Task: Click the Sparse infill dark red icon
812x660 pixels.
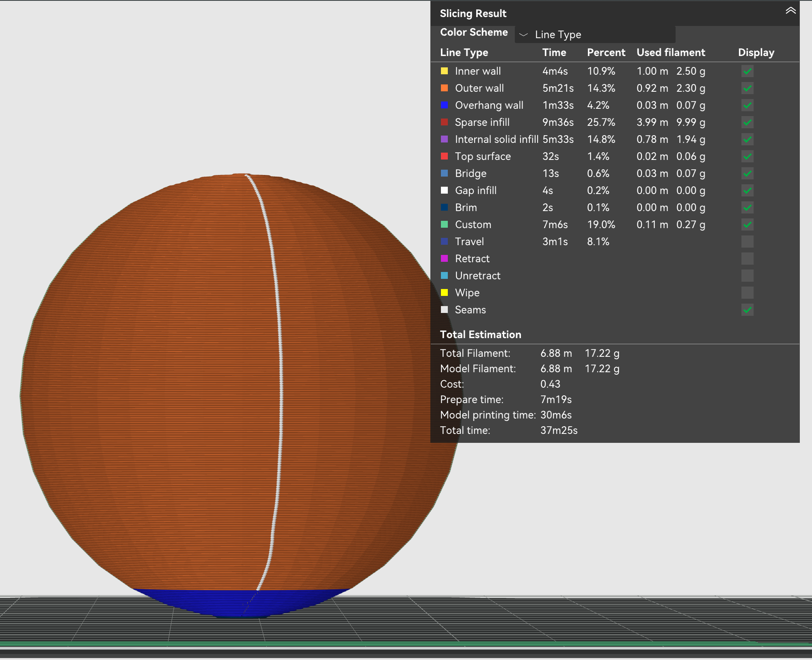Action: click(445, 122)
